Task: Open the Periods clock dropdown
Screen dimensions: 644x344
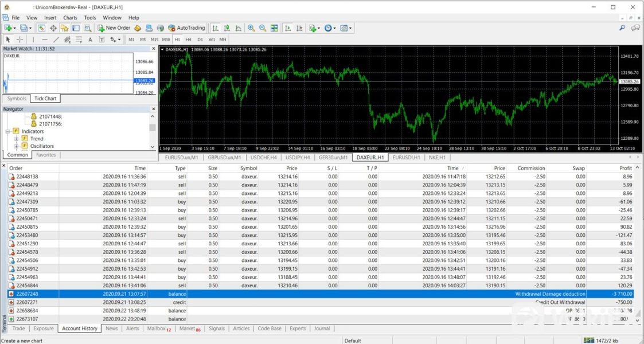Action: 330,28
